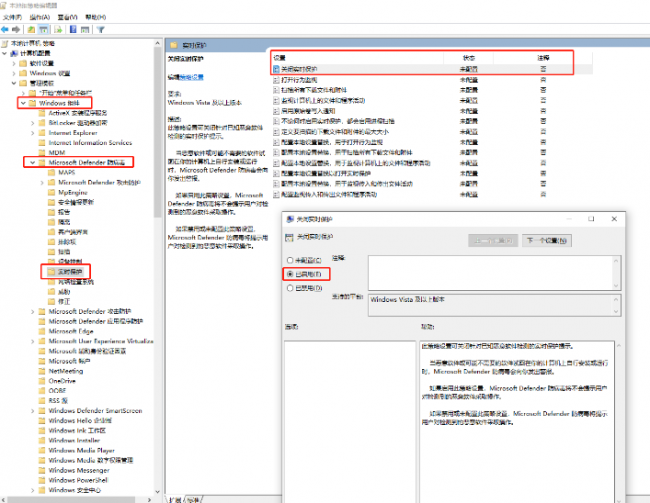Open help via the blue question-mark icon
This screenshot has height=503, width=650.
pyautogui.click(x=73, y=29)
